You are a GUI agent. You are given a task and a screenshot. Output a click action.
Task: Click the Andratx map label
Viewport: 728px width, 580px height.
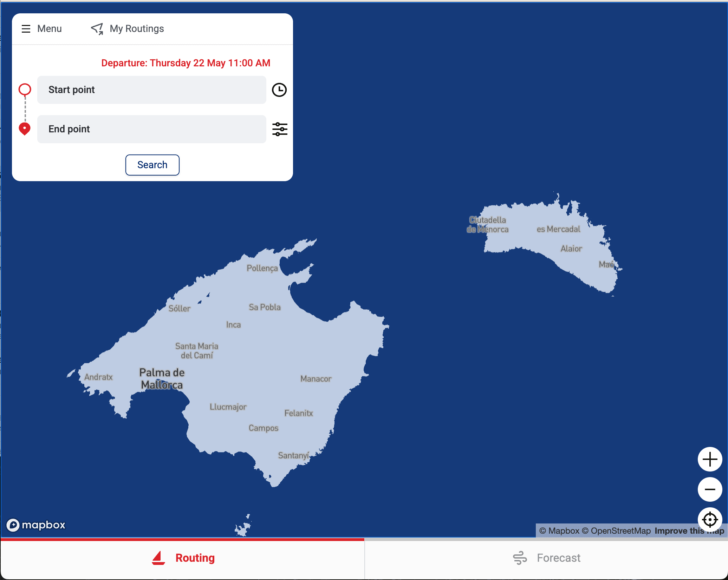99,377
